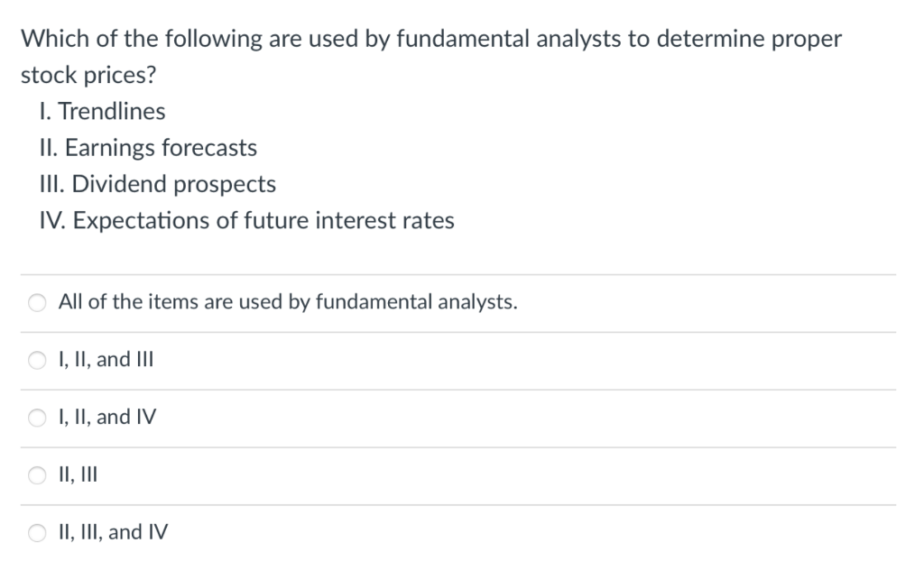Image resolution: width=924 pixels, height=580 pixels.
Task: Select the 'All of the items' radio button
Action: click(35, 303)
